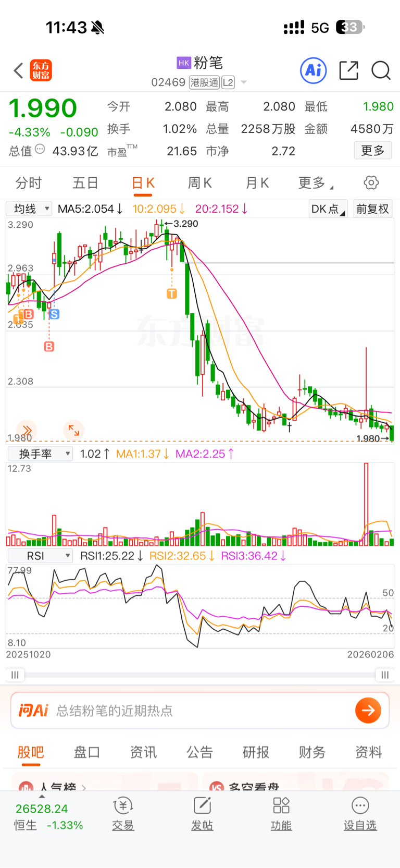Switch to 分时 chart tab
This screenshot has height=868, width=400.
pos(29,183)
